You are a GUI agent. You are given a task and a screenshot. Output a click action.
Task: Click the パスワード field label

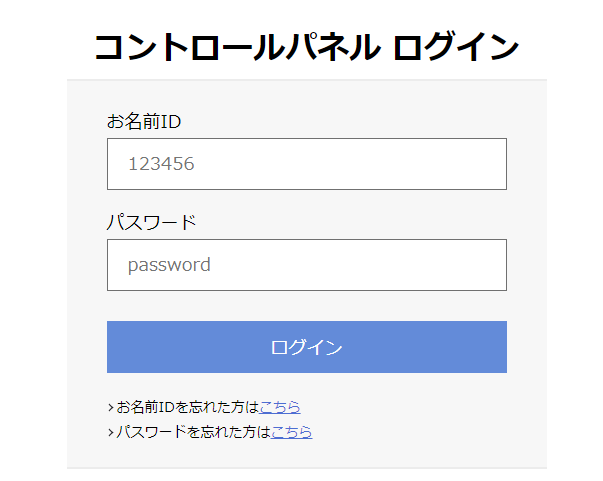pyautogui.click(x=151, y=222)
